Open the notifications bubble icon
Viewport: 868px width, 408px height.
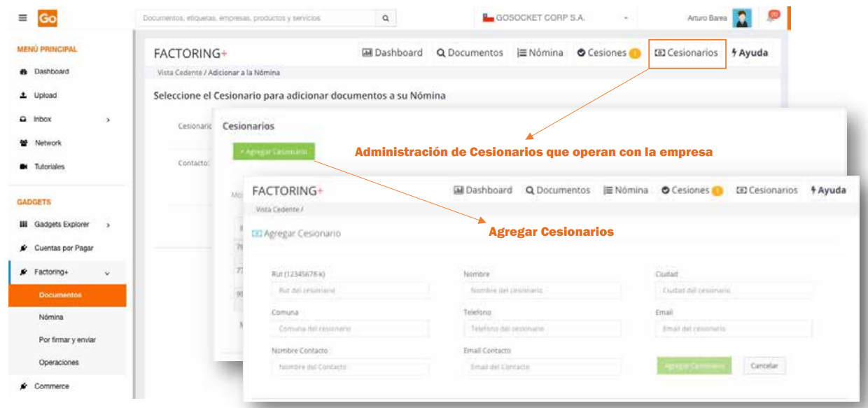773,17
